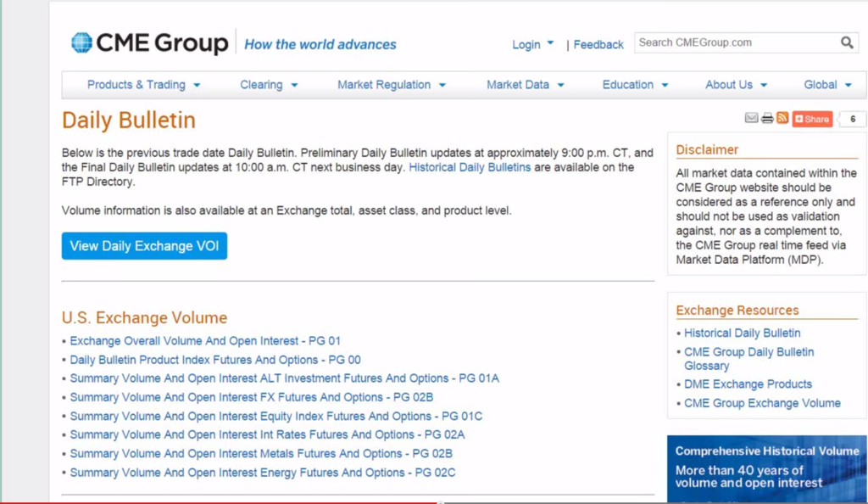The height and width of the screenshot is (504, 868).
Task: Click in the Search CMEGroup.com field
Action: (x=737, y=42)
